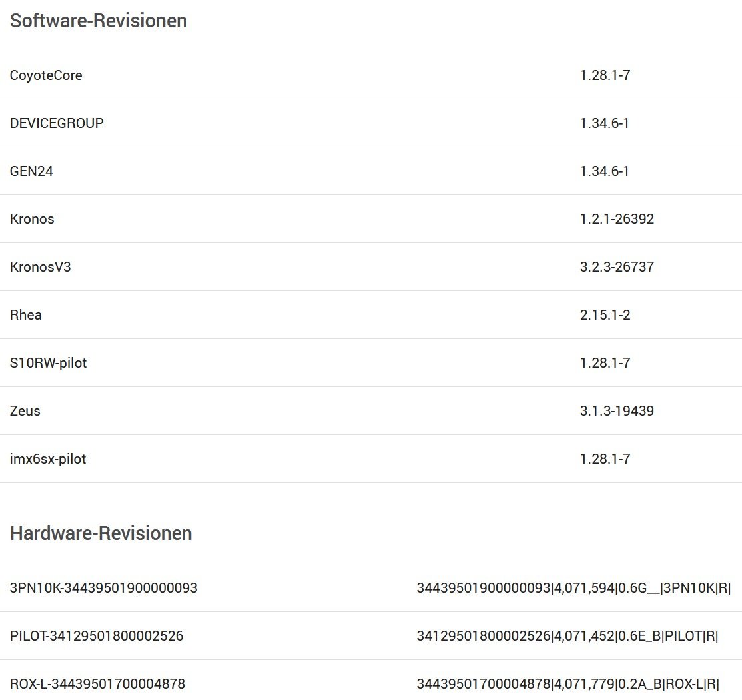
Task: Select the CoyoteCore row label
Action: (x=46, y=75)
